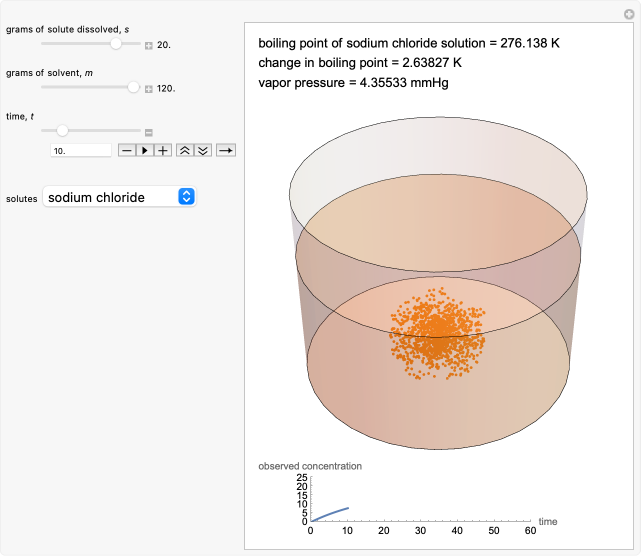Image resolution: width=641 pixels, height=557 pixels.
Task: Click the minus step-back button for time
Action: click(x=126, y=150)
